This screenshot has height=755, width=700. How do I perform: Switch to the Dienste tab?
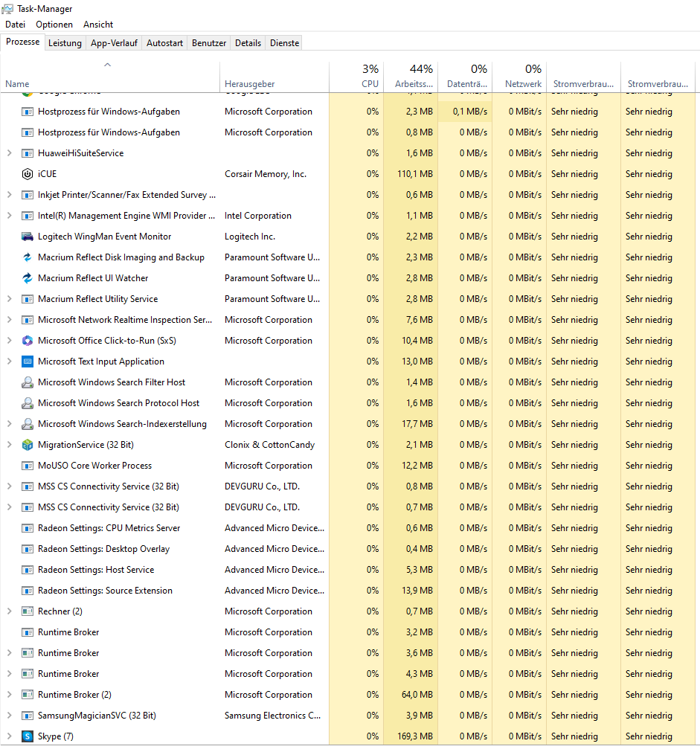click(284, 43)
